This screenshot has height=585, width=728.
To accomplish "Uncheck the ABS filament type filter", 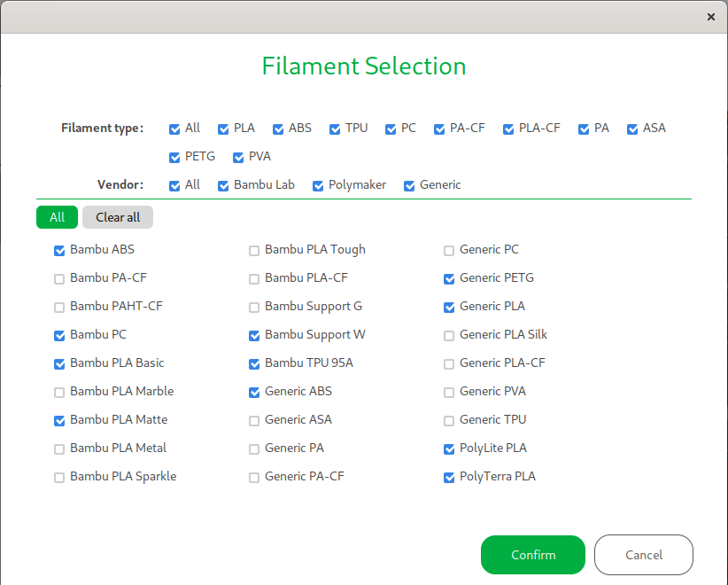I will (278, 129).
